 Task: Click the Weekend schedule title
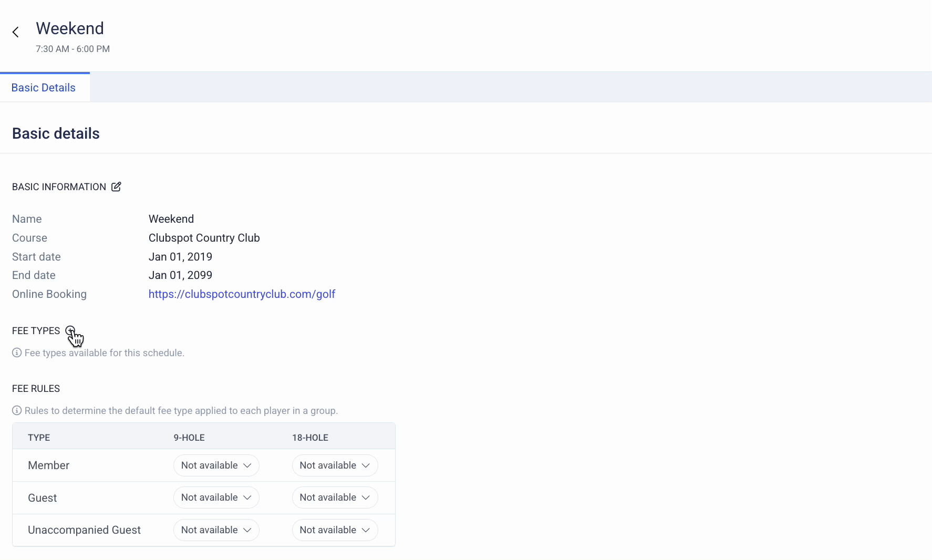[70, 28]
